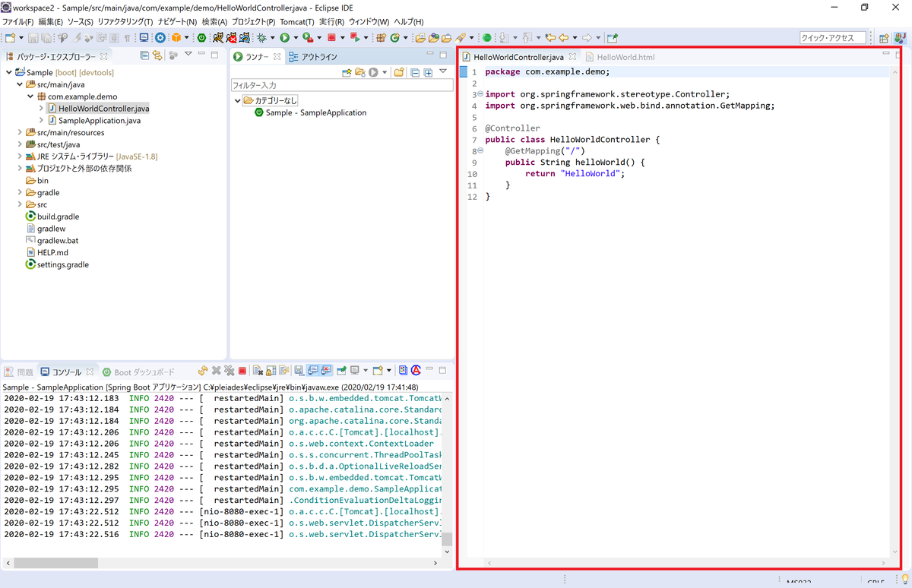Click the console horizontal scrollbar thumb

[55, 563]
